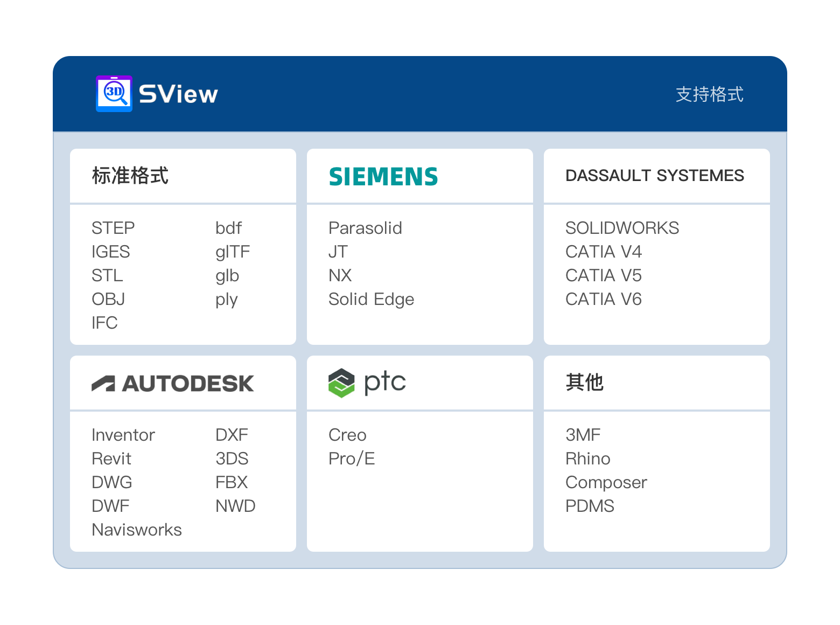Screen dimensions: 840x625
Task: Click Pro/E under PTC
Action: click(352, 459)
